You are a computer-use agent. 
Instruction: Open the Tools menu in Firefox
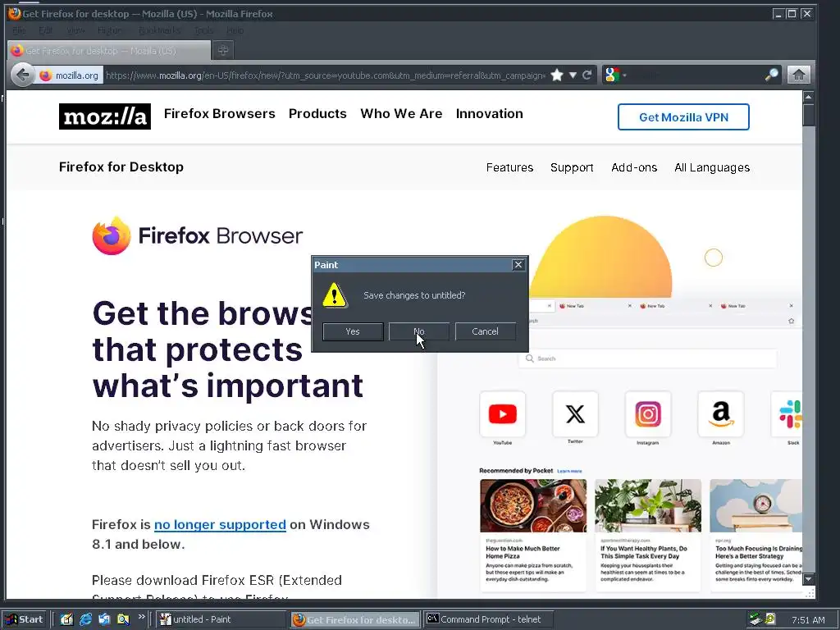point(203,30)
